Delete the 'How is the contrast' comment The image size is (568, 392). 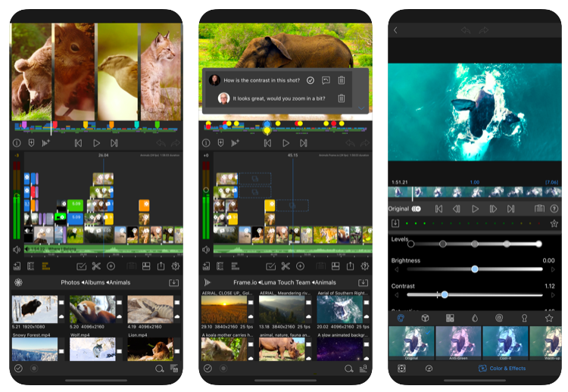coord(342,80)
